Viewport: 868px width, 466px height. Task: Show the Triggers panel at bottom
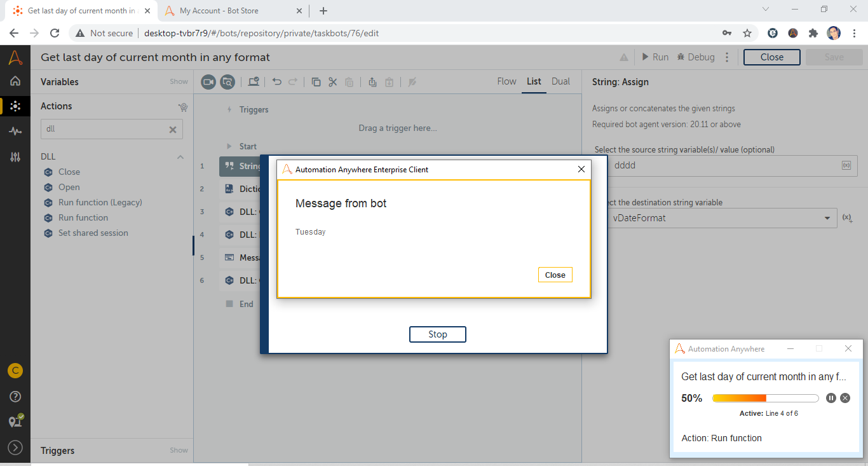(179, 451)
